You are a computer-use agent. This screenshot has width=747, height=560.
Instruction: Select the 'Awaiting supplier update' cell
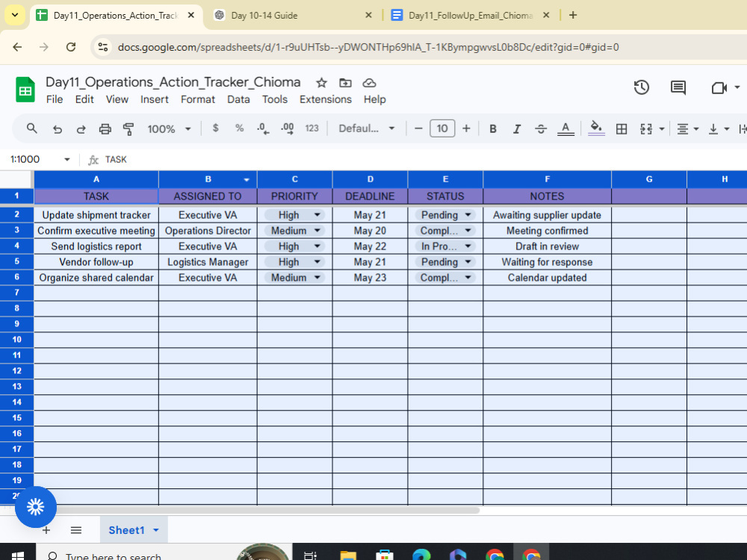[x=547, y=215]
